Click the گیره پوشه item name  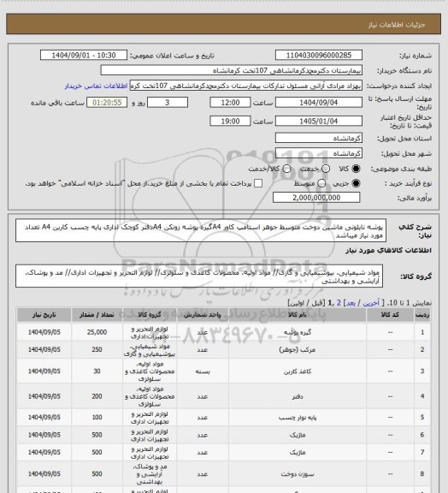298,332
